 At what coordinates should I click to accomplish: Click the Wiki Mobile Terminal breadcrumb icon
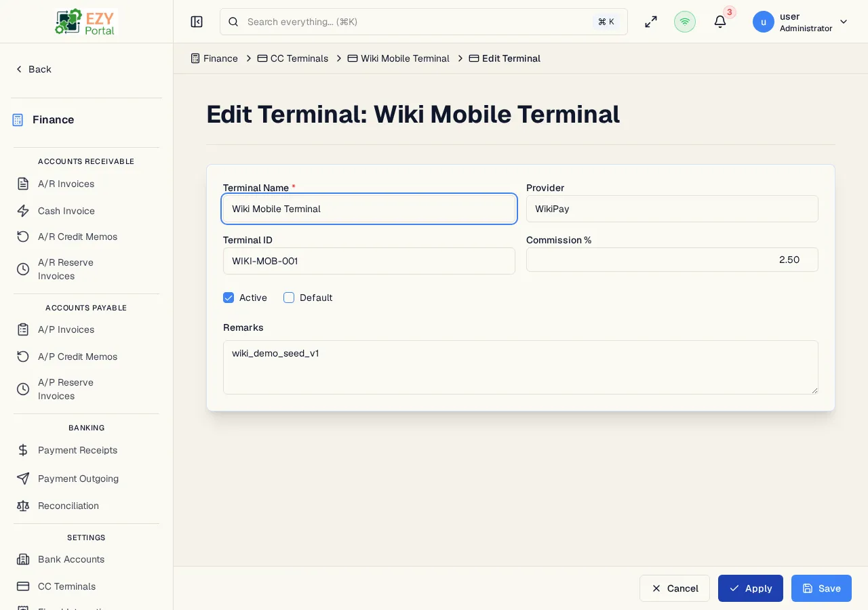click(x=353, y=58)
